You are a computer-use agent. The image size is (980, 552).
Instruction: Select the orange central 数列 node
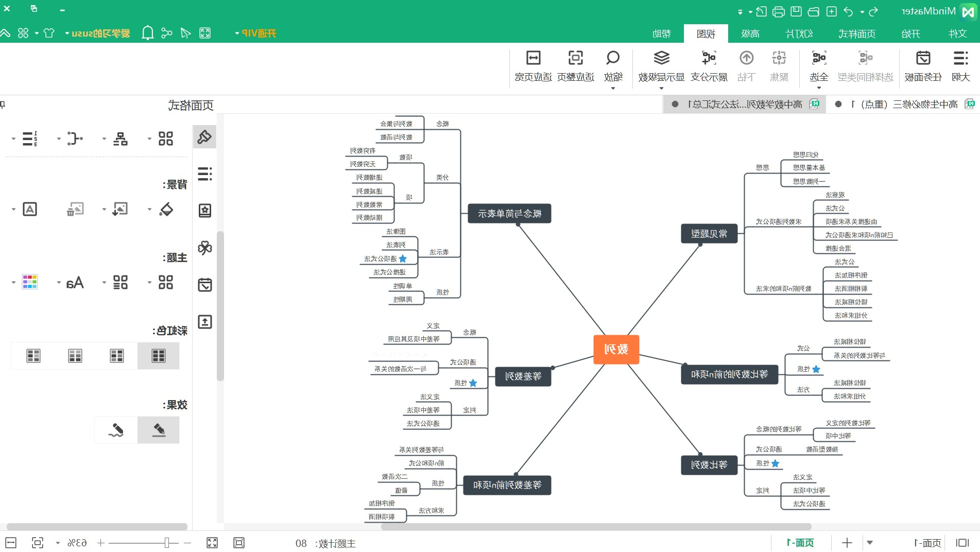(x=616, y=350)
